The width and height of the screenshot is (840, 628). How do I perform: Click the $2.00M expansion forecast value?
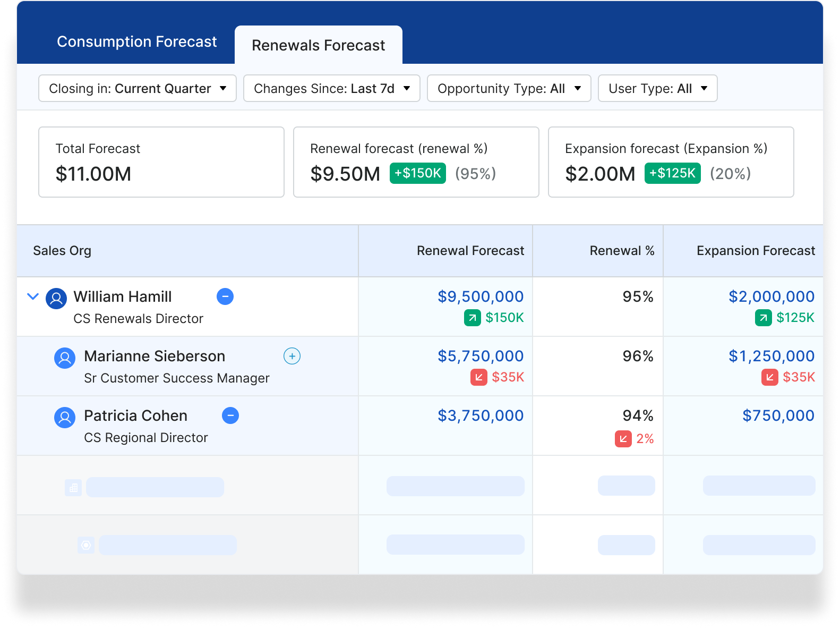click(x=601, y=174)
